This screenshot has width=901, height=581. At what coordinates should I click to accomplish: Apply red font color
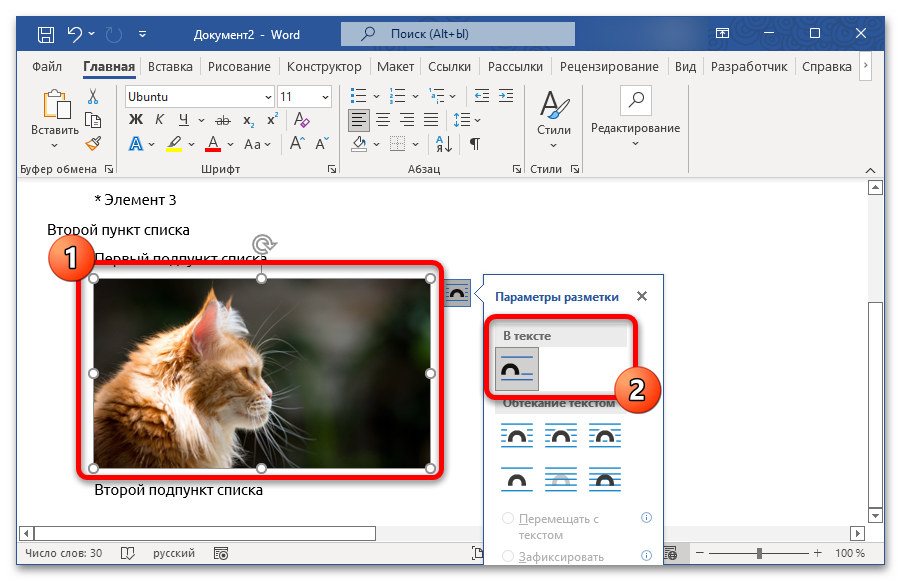tap(213, 144)
